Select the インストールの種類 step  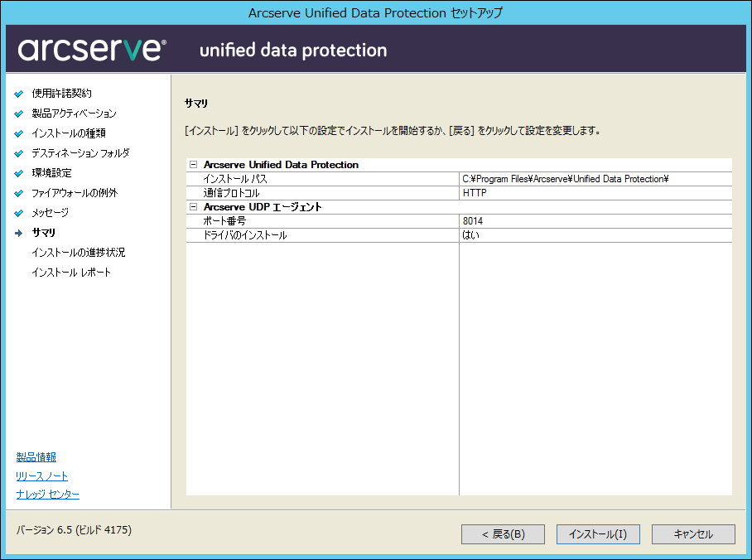coord(69,133)
